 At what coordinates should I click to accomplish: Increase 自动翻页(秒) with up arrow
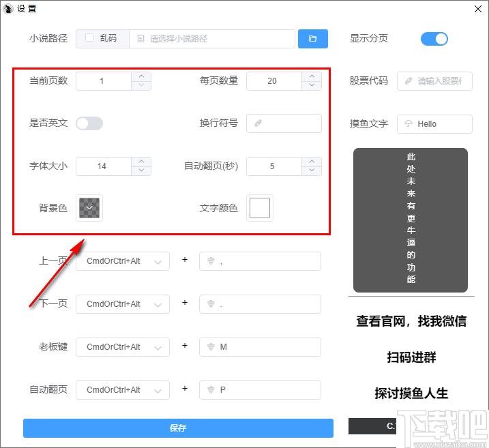tap(312, 162)
